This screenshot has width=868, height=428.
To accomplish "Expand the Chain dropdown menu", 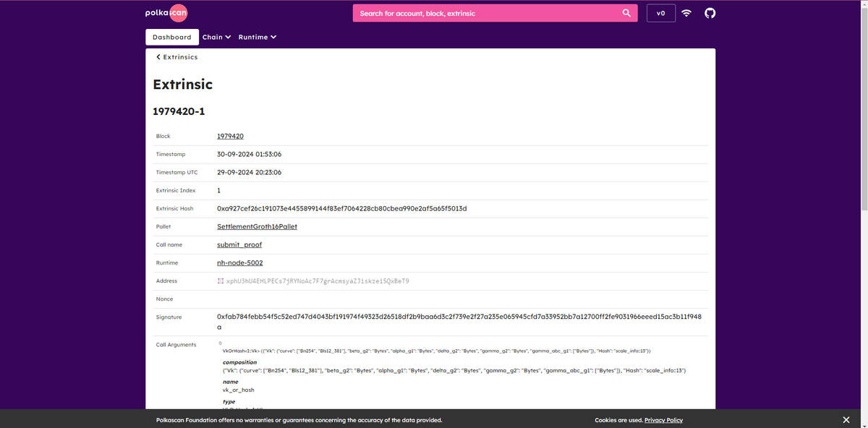I will coord(216,37).
